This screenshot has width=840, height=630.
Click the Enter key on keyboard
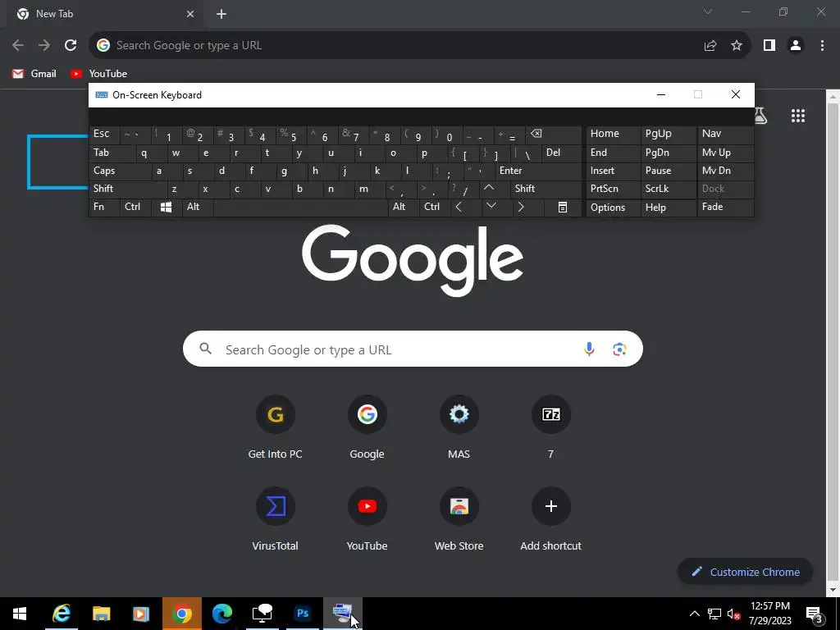tap(538, 171)
